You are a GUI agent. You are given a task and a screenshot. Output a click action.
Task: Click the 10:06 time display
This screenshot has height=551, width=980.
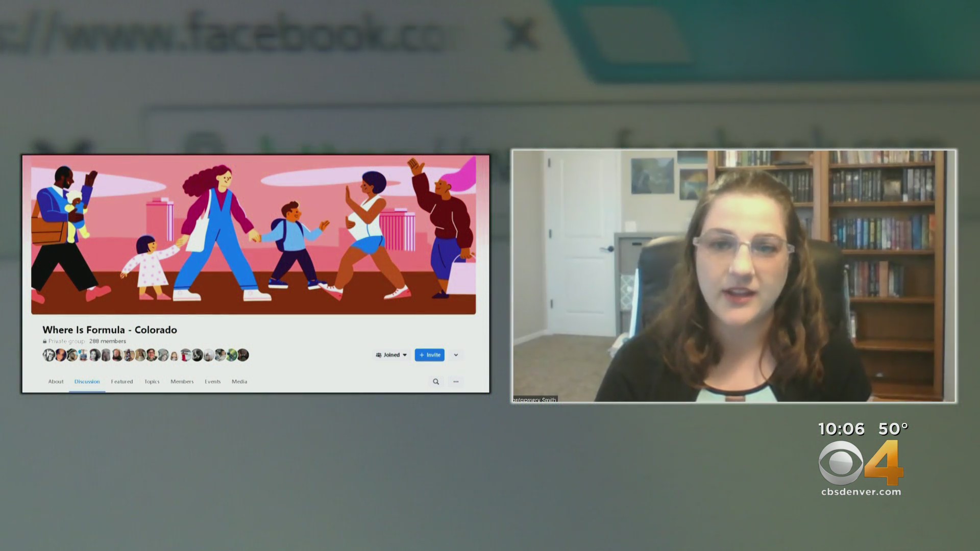tap(841, 429)
